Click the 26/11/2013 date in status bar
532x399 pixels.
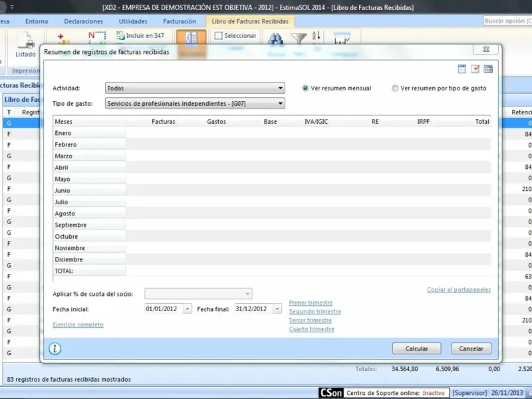507,393
